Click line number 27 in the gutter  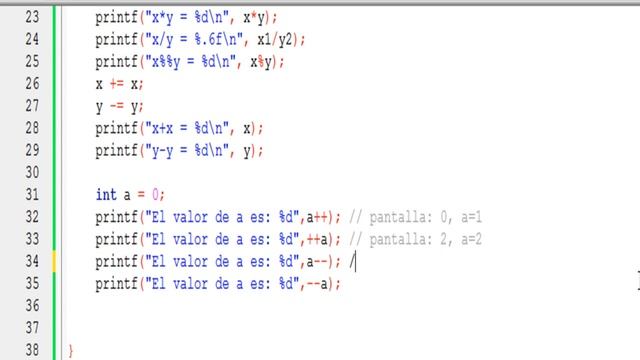32,106
